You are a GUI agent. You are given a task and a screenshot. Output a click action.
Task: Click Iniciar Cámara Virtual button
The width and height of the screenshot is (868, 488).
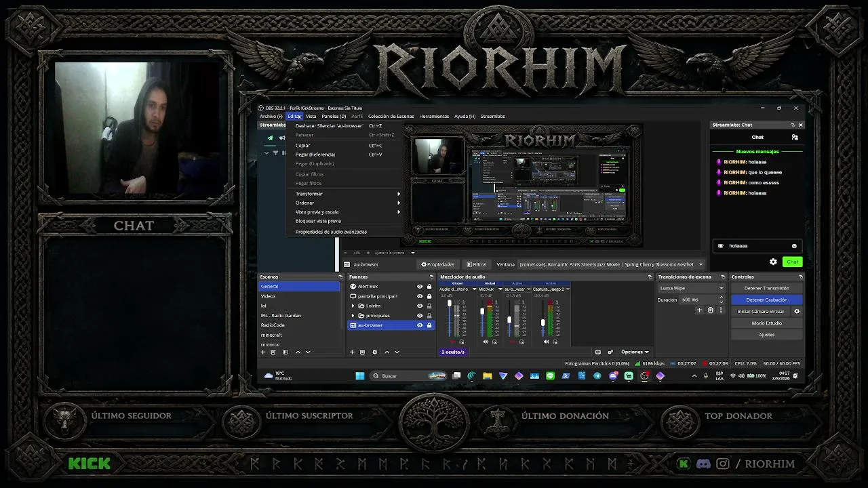(x=760, y=312)
